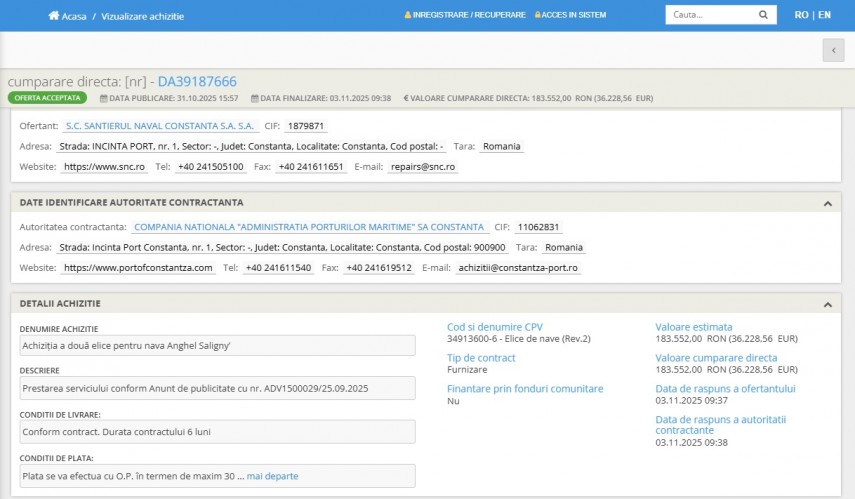Click the calendar icon beside Data finalizare
The width and height of the screenshot is (855, 499).
[252, 98]
